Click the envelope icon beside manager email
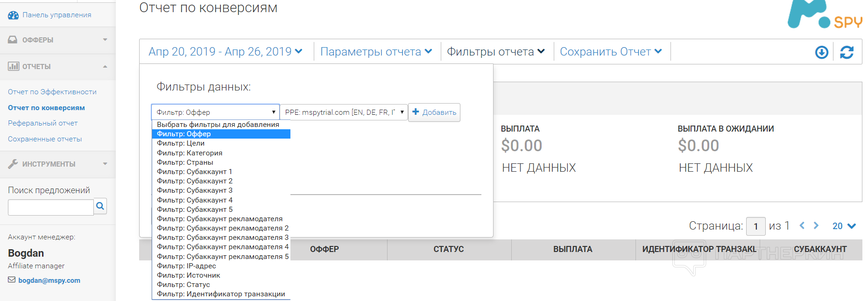 (12, 280)
